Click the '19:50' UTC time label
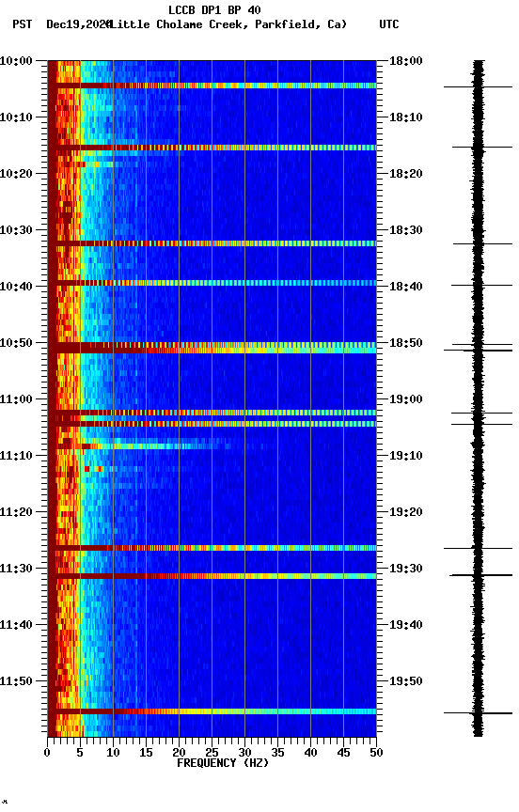 [x=406, y=681]
